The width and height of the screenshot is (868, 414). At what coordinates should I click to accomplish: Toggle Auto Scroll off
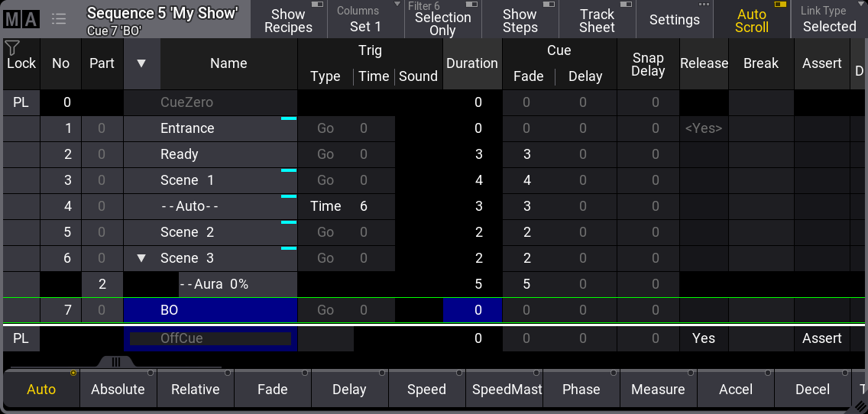click(751, 20)
